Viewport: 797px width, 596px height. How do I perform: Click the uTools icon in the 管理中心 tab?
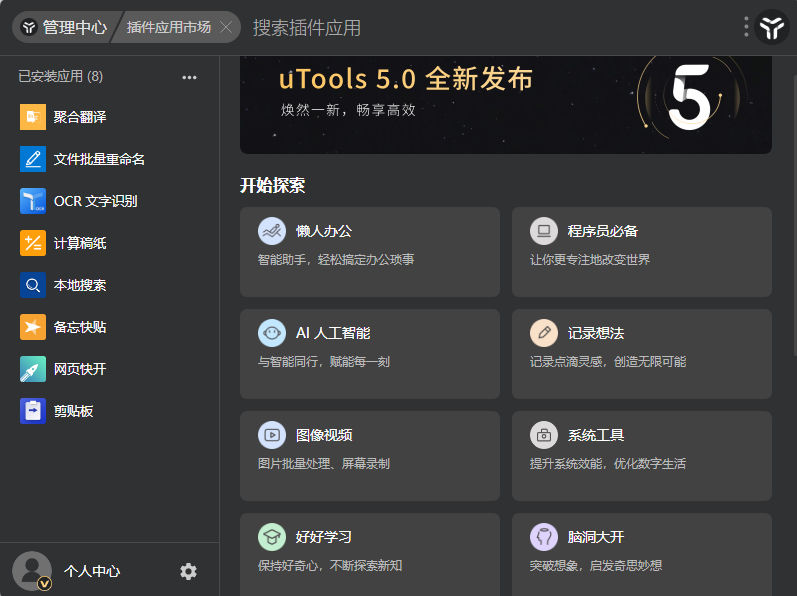click(x=29, y=27)
